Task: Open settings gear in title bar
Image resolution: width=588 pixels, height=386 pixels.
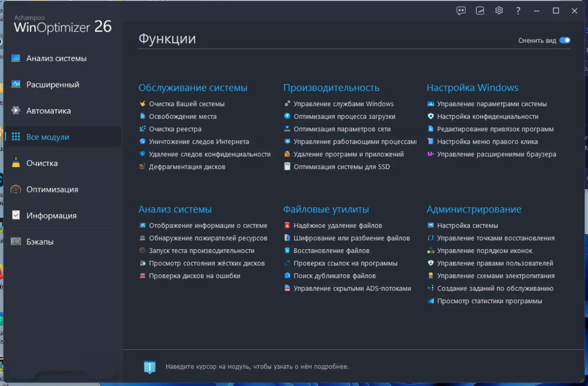Action: tap(499, 10)
